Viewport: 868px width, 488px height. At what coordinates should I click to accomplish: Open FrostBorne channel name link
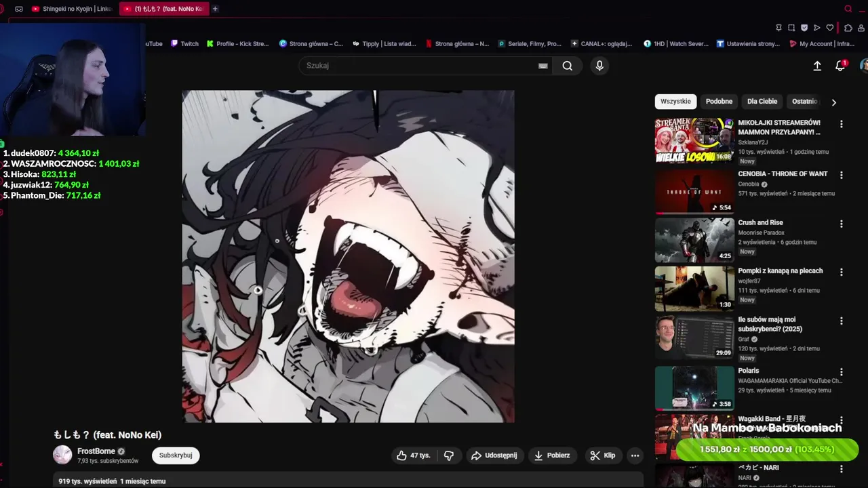pyautogui.click(x=96, y=451)
